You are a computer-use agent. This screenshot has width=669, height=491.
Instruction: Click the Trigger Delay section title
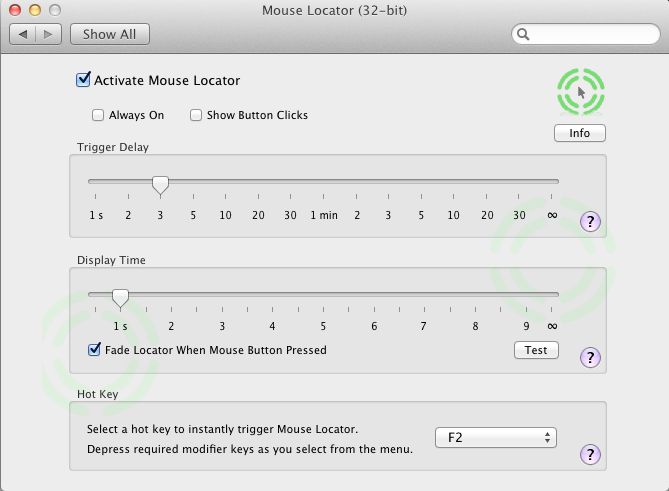coord(113,147)
